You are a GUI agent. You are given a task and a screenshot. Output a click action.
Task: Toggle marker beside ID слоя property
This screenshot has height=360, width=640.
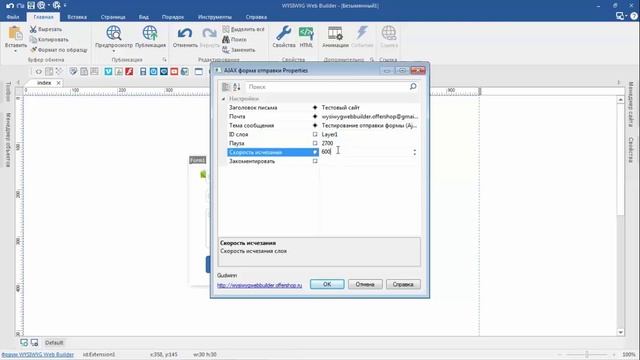coord(315,134)
